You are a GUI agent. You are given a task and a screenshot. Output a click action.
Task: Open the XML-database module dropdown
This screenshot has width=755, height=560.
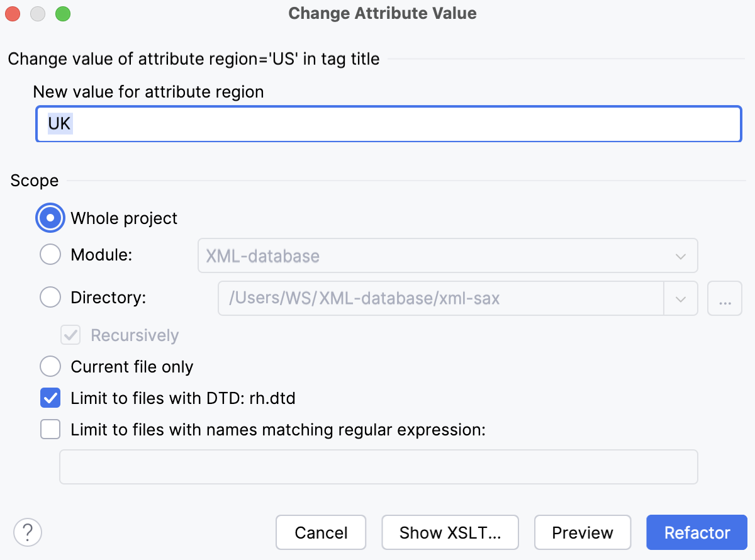coord(447,255)
